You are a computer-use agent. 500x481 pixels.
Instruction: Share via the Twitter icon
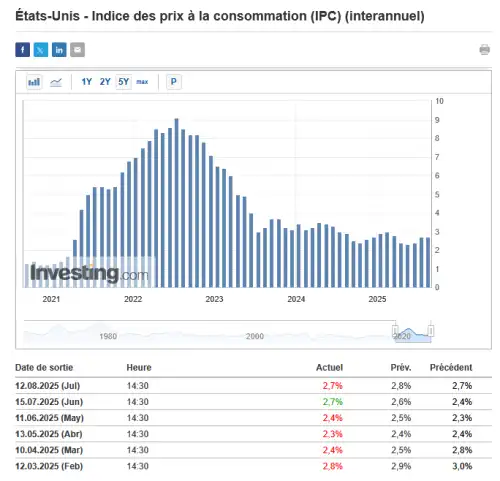pos(41,50)
